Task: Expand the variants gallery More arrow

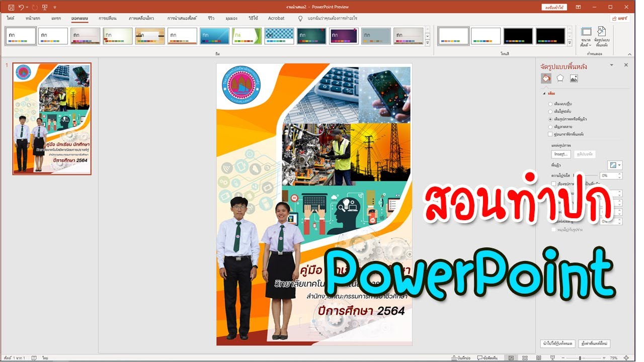Action: click(570, 43)
